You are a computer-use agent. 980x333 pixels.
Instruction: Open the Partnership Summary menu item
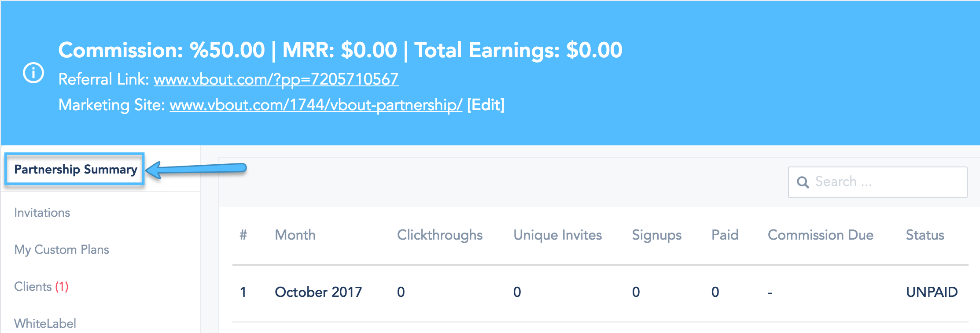pos(75,169)
